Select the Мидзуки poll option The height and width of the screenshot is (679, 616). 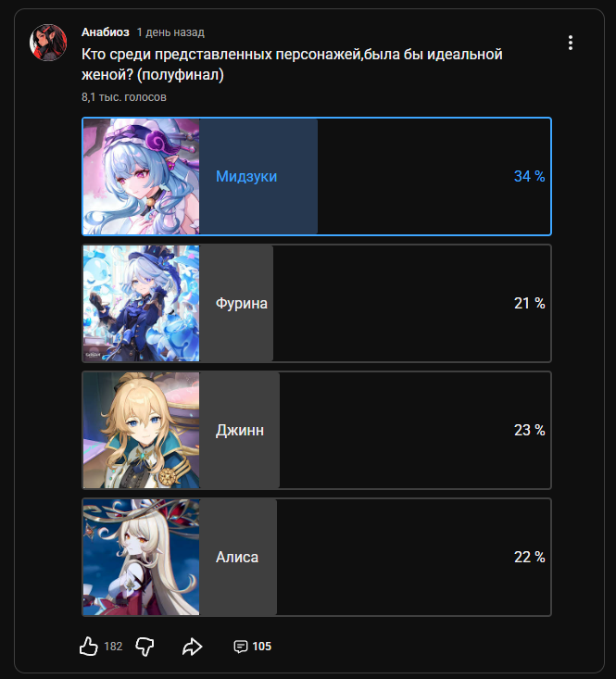[x=317, y=176]
